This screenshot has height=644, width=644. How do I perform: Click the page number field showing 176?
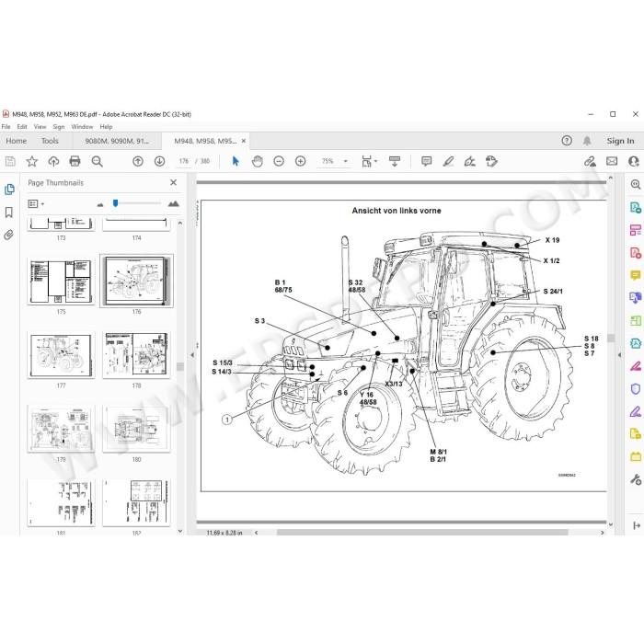click(x=184, y=161)
